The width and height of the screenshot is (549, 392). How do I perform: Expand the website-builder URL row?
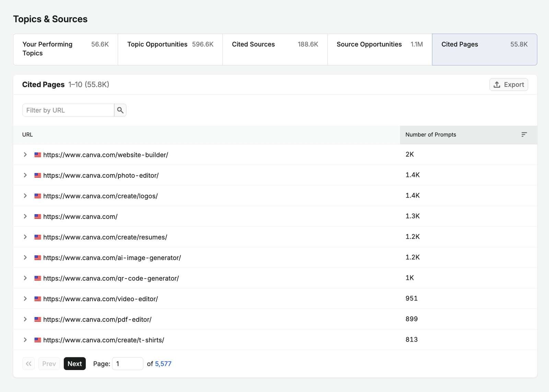[x=25, y=155]
